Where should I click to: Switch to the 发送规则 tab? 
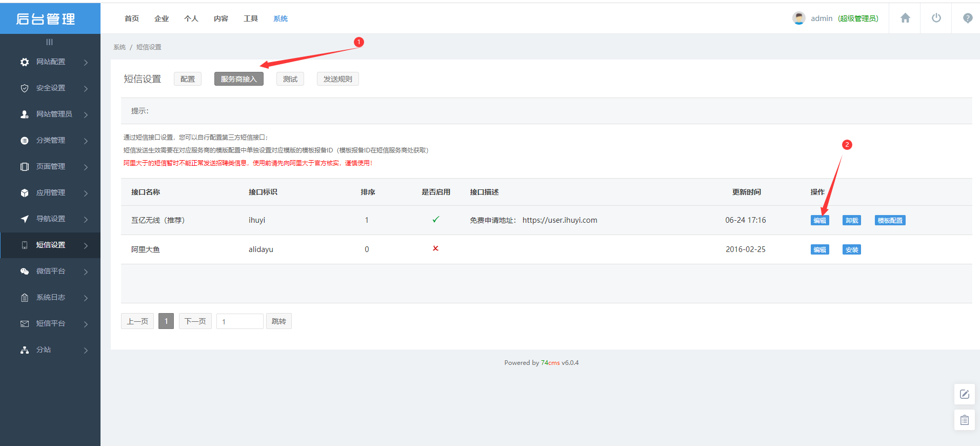coord(337,79)
